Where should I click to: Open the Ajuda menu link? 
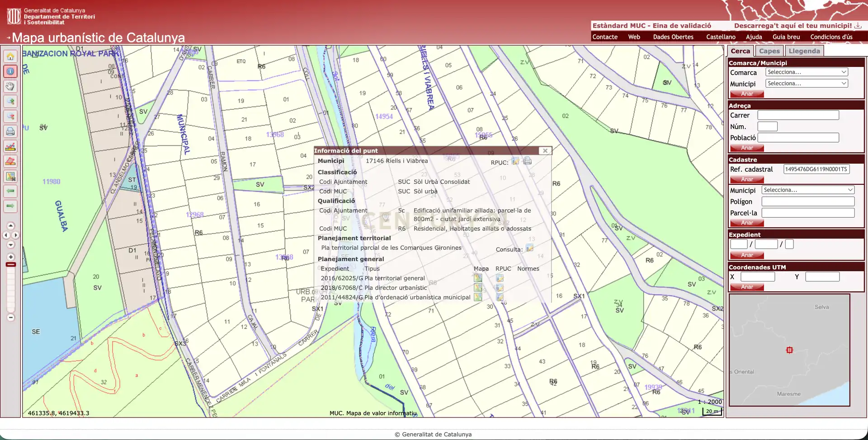754,37
